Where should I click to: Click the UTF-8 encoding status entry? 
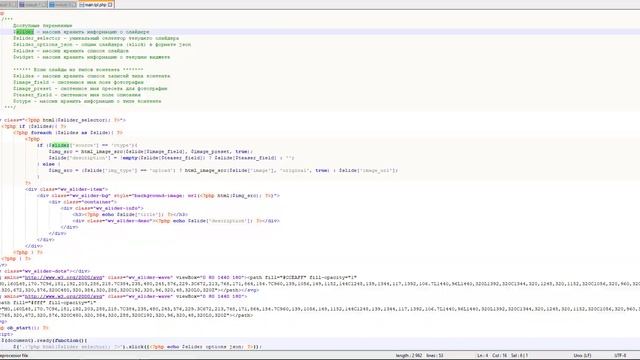click(620, 356)
